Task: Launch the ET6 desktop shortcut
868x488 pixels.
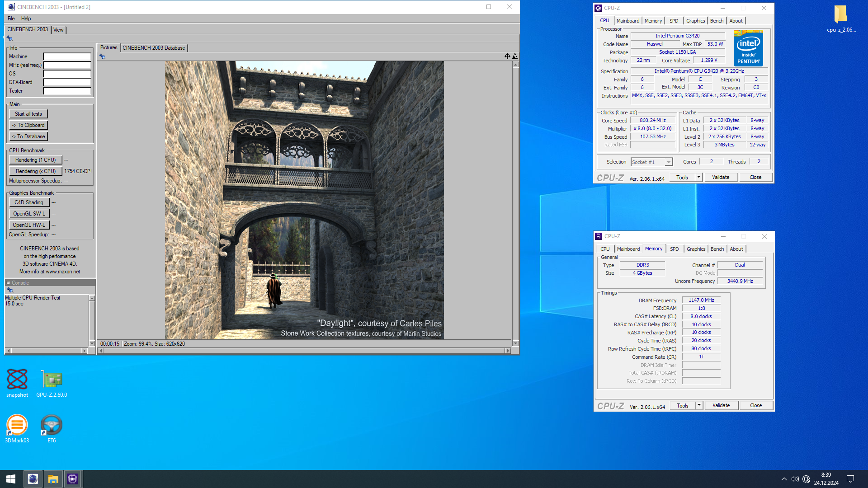Action: coord(52,428)
